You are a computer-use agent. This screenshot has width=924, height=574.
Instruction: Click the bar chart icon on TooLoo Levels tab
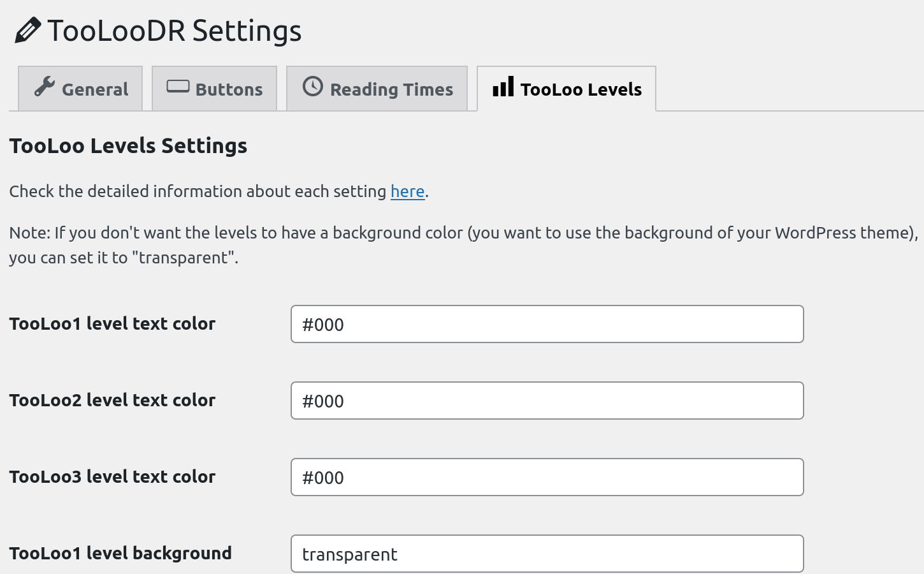tap(503, 87)
